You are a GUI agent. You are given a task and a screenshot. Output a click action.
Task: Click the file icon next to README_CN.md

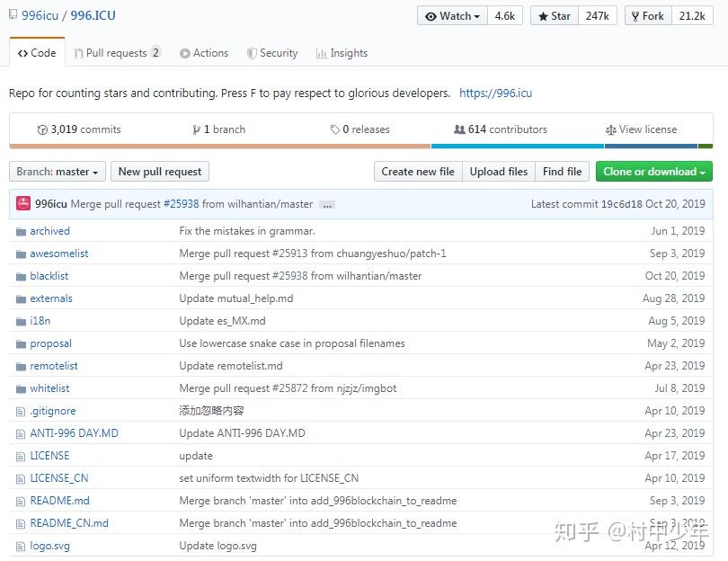[21, 524]
